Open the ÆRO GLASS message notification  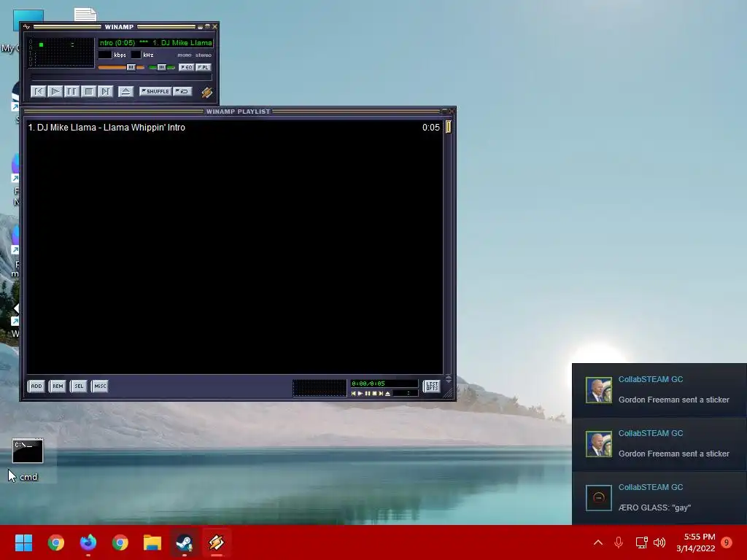tap(659, 497)
